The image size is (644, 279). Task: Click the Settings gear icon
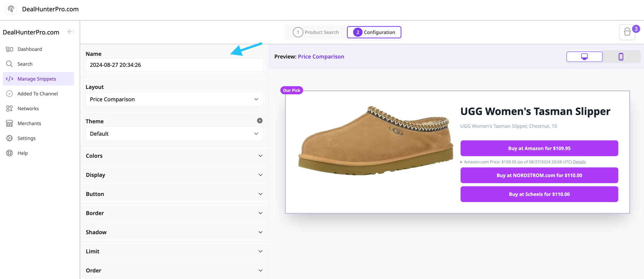click(10, 138)
